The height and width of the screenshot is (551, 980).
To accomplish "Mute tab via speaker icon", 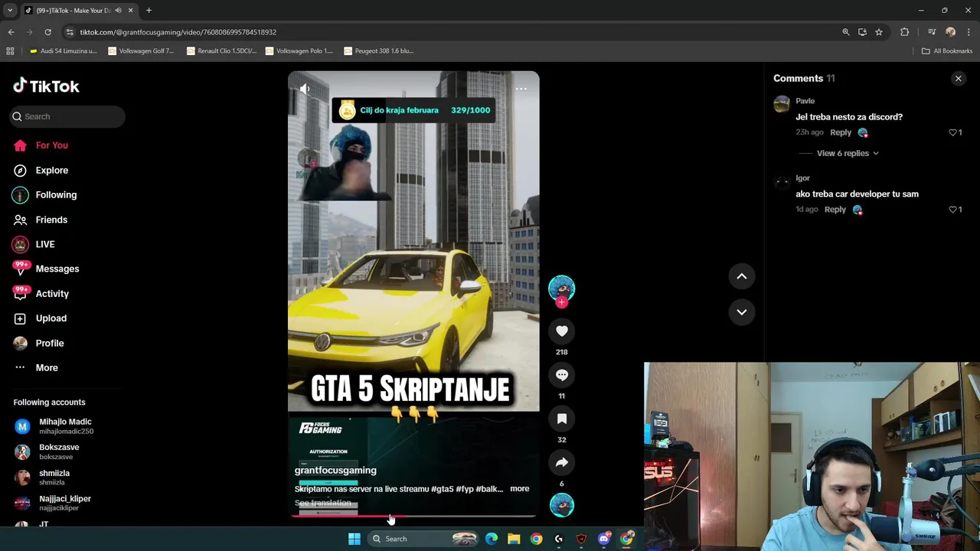I will pos(118,11).
